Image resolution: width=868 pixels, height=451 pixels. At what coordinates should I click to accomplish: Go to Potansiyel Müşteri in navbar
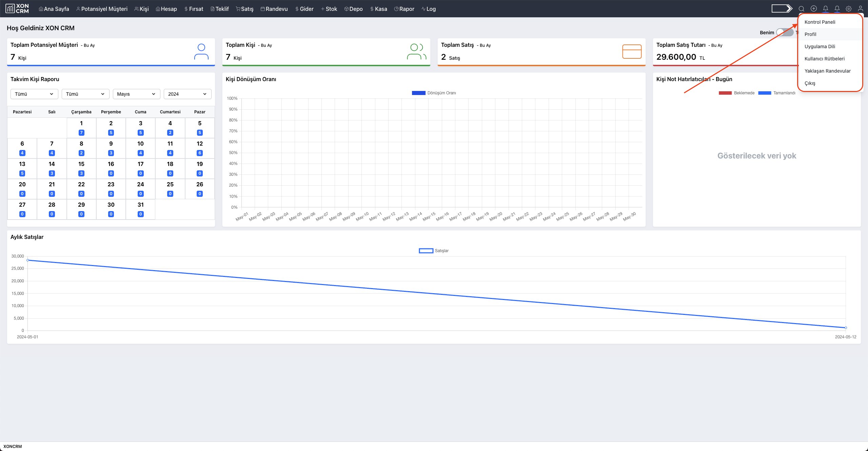(102, 9)
